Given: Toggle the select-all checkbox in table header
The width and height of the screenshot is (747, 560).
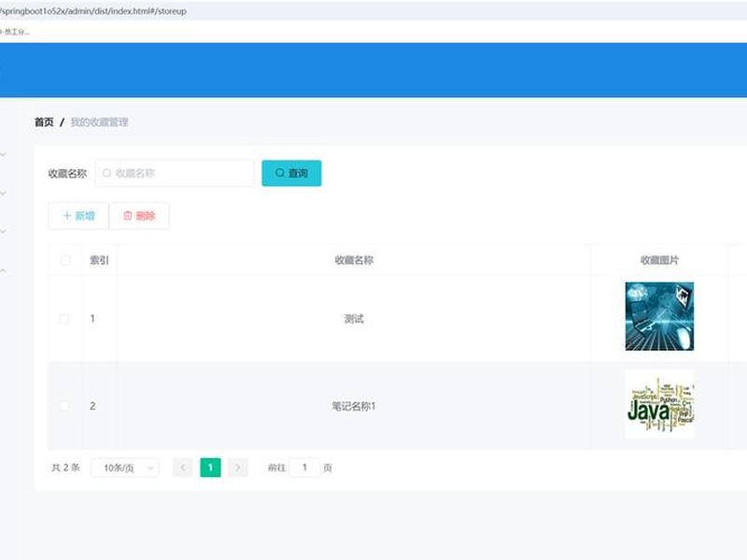Looking at the screenshot, I should pos(65,260).
